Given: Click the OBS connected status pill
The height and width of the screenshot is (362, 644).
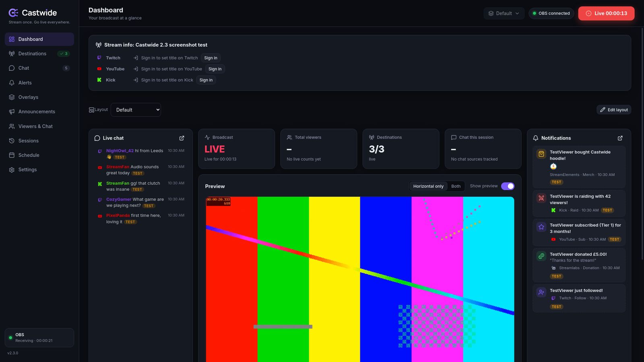Looking at the screenshot, I should [551, 13].
